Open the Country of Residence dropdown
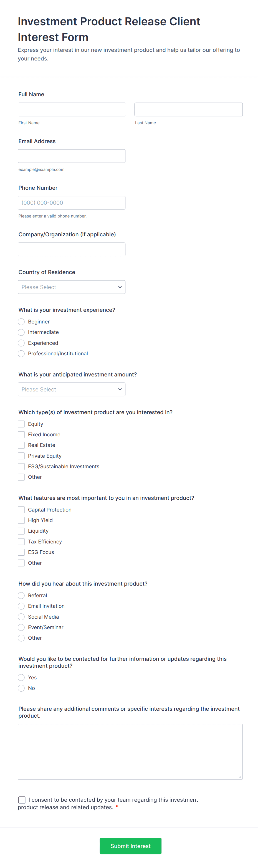This screenshot has height=868, width=258. point(71,287)
